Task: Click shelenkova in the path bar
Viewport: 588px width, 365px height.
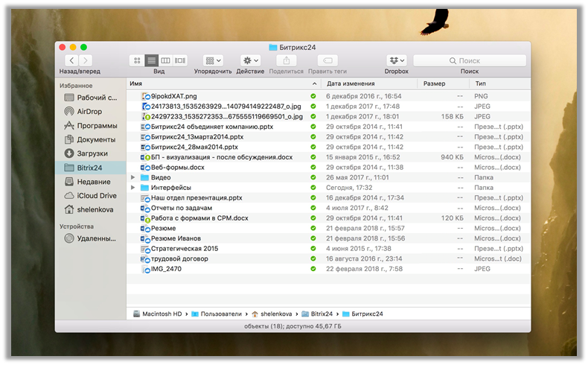Action: [x=272, y=314]
